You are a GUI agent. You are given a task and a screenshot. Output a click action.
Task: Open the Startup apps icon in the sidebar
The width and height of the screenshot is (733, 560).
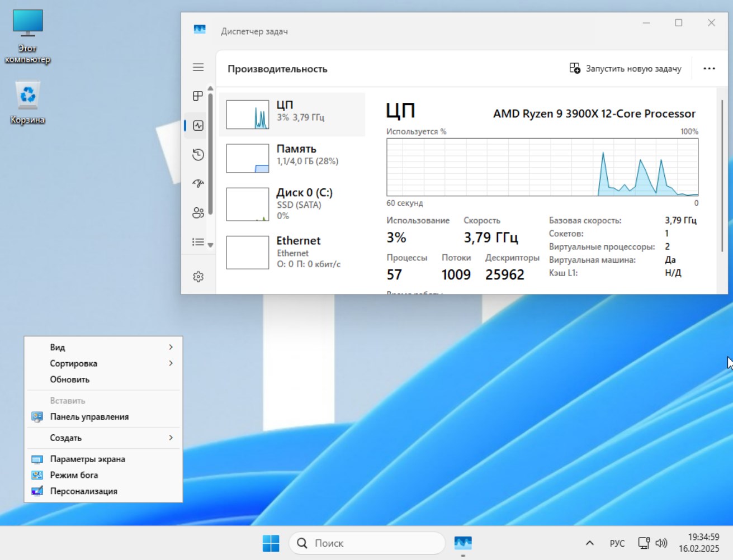[198, 183]
